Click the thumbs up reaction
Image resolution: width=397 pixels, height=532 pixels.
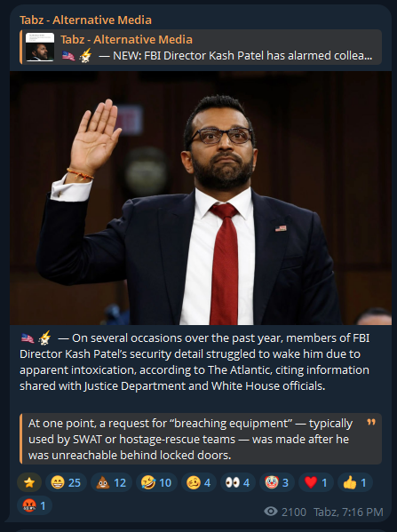pyautogui.click(x=355, y=482)
